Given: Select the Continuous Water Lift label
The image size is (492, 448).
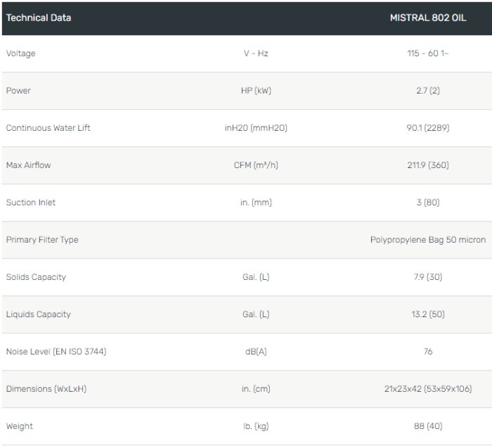Looking at the screenshot, I should [x=48, y=128].
